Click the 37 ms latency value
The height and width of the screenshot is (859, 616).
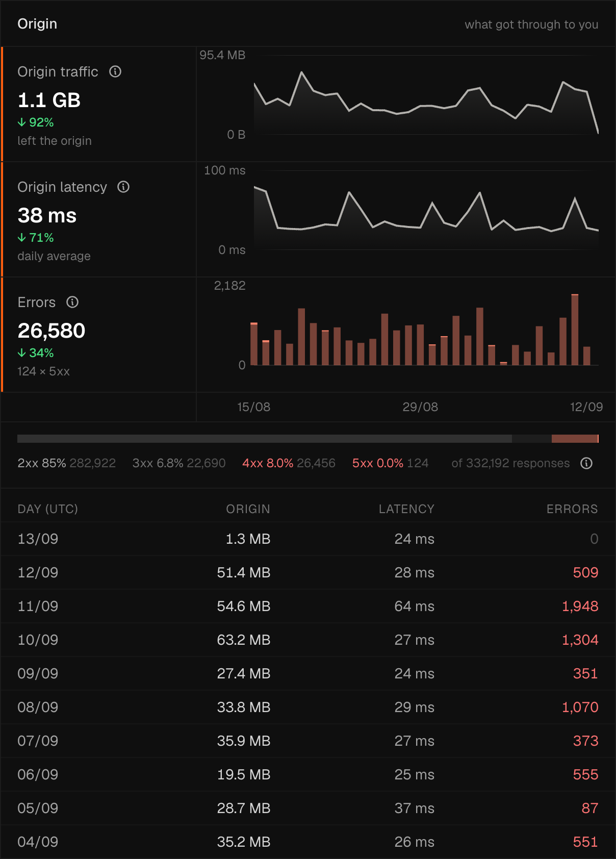414,808
